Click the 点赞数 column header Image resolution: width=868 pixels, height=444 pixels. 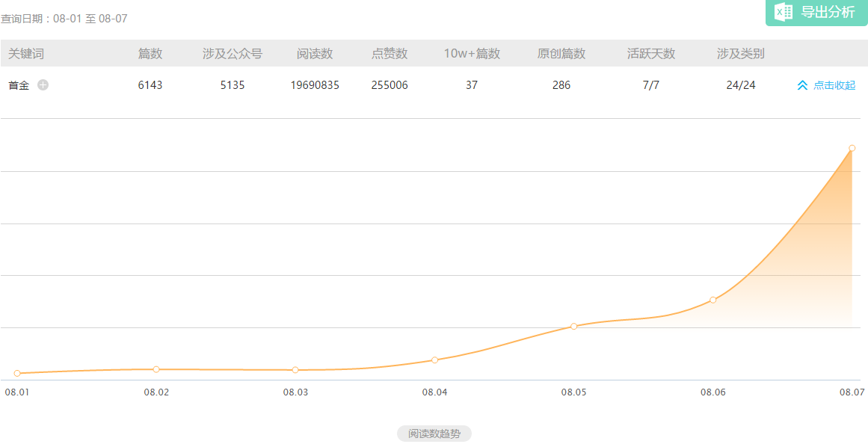[x=389, y=54]
